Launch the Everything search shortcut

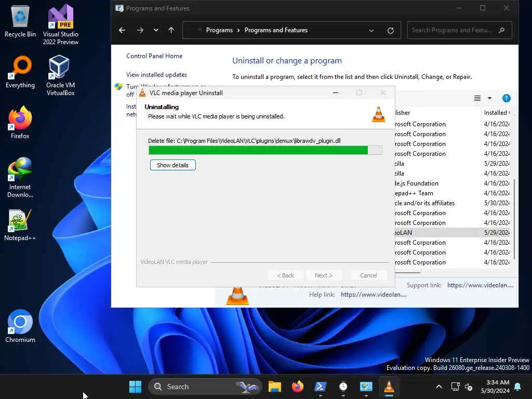(x=20, y=72)
